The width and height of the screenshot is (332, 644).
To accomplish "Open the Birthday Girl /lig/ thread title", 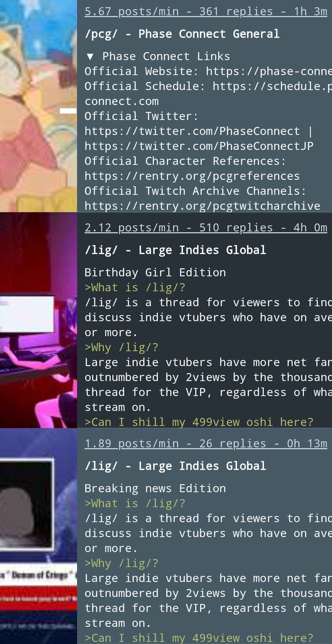I will pyautogui.click(x=175, y=250).
